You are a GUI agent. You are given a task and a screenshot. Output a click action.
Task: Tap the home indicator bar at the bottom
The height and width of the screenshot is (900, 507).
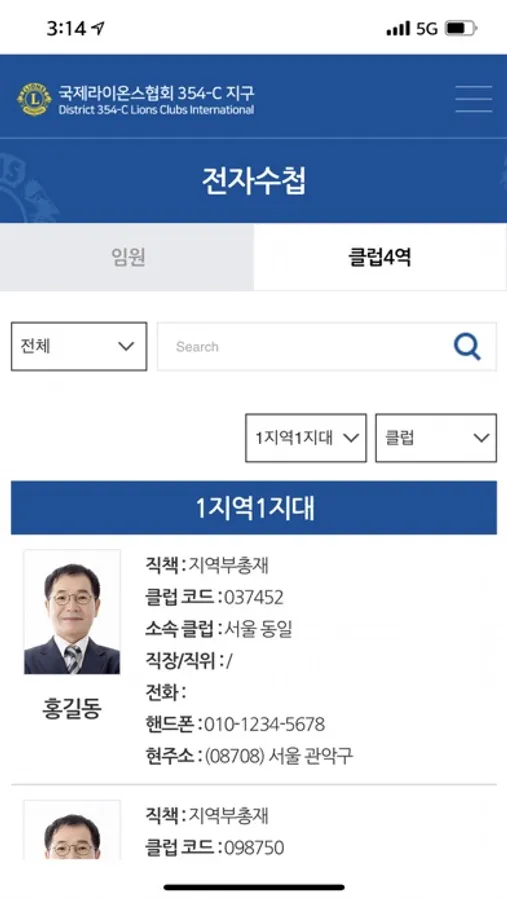[x=254, y=887]
